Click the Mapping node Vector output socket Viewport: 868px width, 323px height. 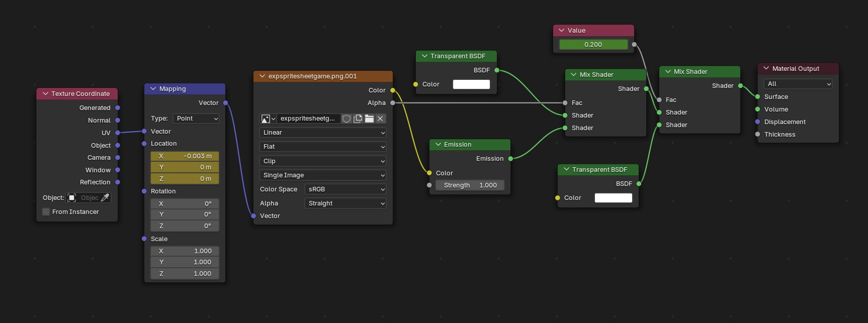[226, 103]
